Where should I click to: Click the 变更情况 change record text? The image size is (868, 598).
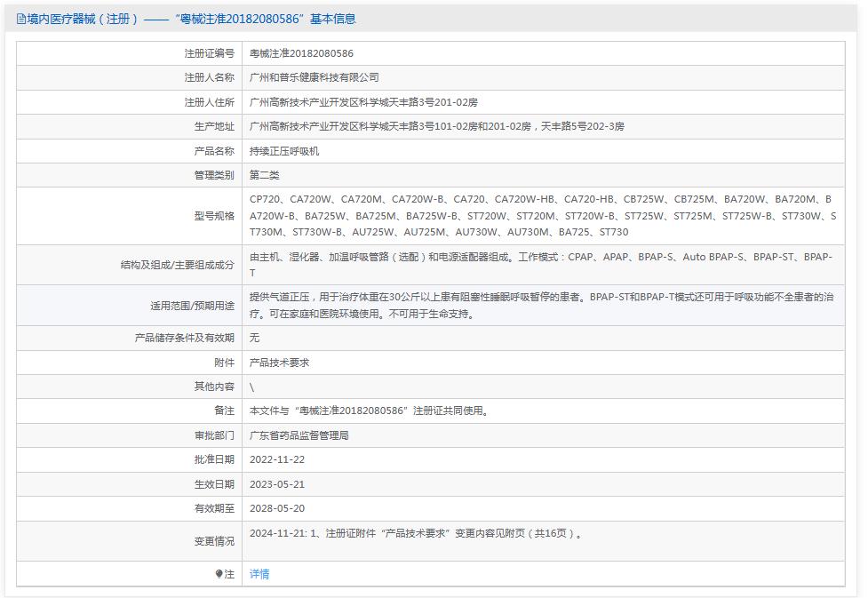(x=418, y=538)
